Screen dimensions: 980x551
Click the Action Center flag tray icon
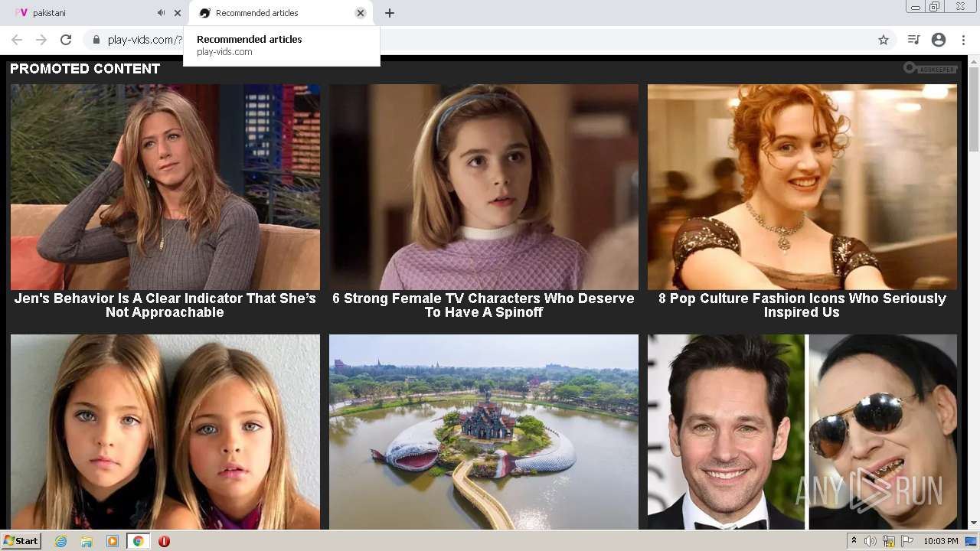pyautogui.click(x=907, y=541)
